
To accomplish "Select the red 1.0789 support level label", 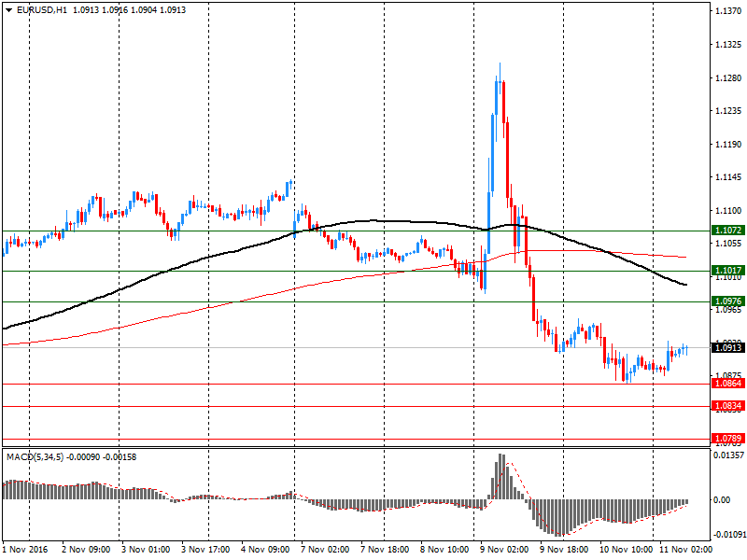I will pyautogui.click(x=728, y=438).
